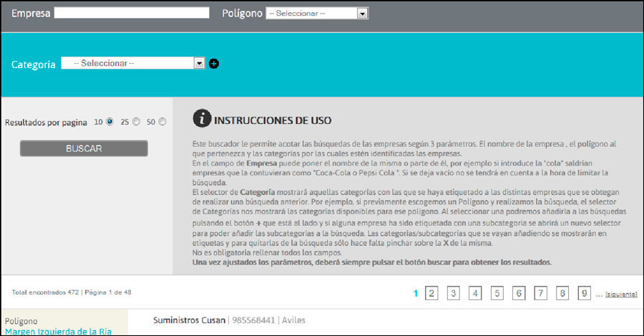Click the Aviles location text
This screenshot has height=336, width=644.
point(293,320)
